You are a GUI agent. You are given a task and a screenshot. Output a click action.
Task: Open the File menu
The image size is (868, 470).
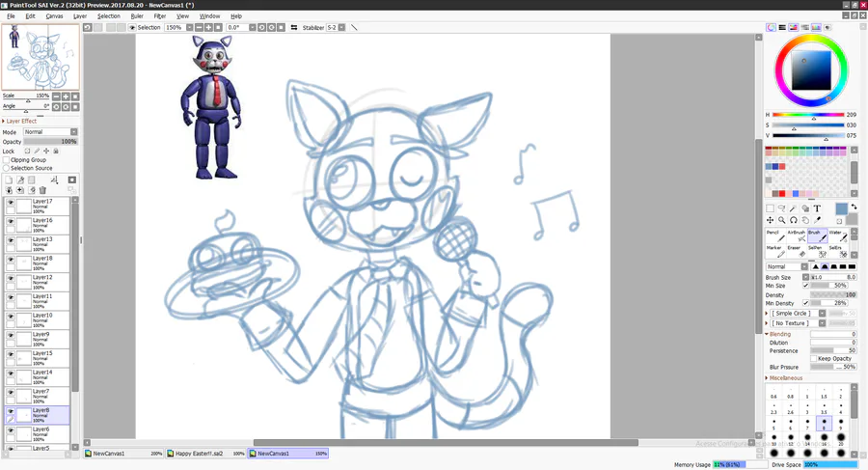pyautogui.click(x=11, y=16)
